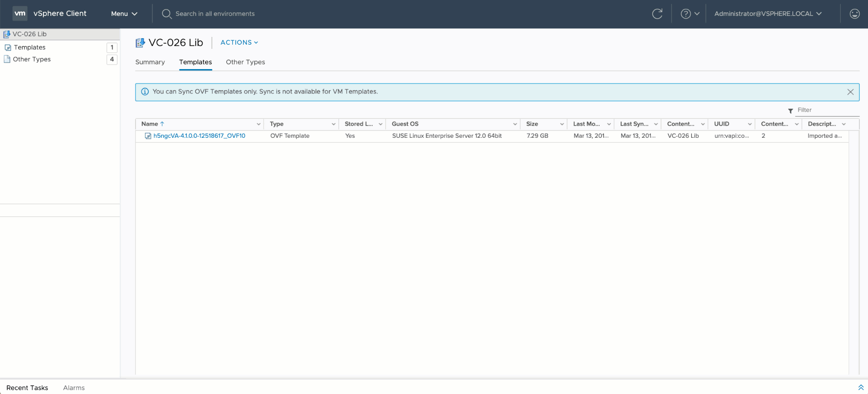Open the Name column filter chevron
This screenshot has height=394, width=868.
pos(258,124)
